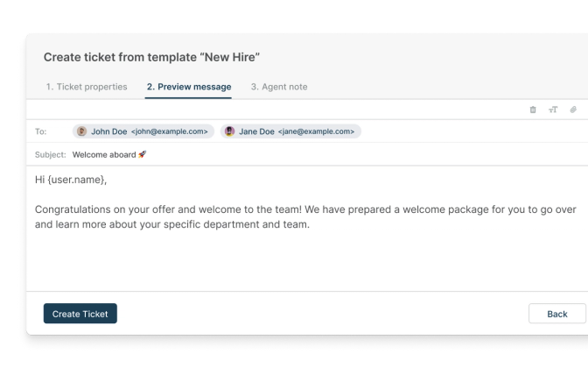
Task: Go Back to previous step
Action: coord(557,314)
